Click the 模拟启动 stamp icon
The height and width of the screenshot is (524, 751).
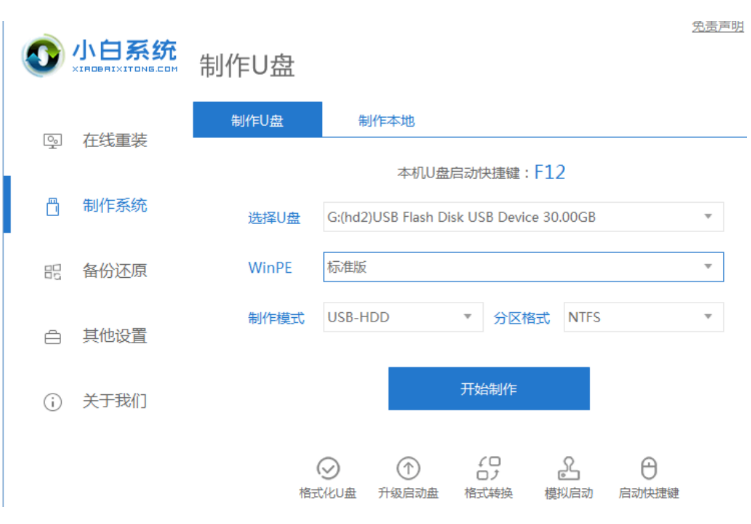click(569, 468)
